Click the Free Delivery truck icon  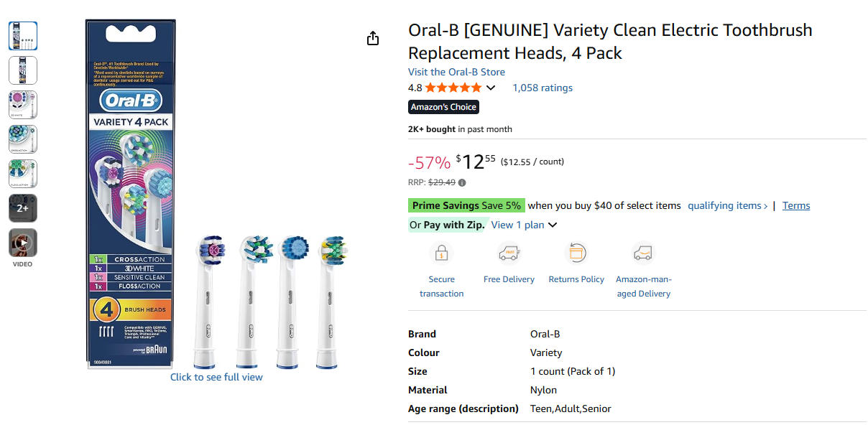509,253
